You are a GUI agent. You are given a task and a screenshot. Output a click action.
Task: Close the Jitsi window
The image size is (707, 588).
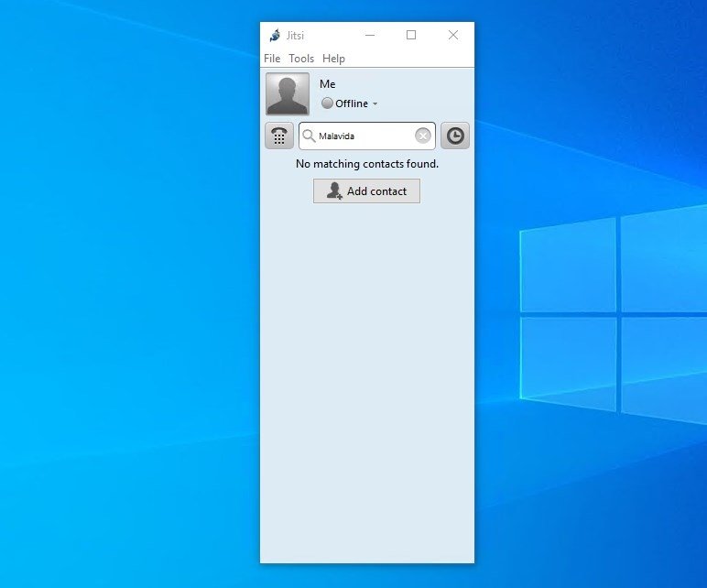[453, 35]
